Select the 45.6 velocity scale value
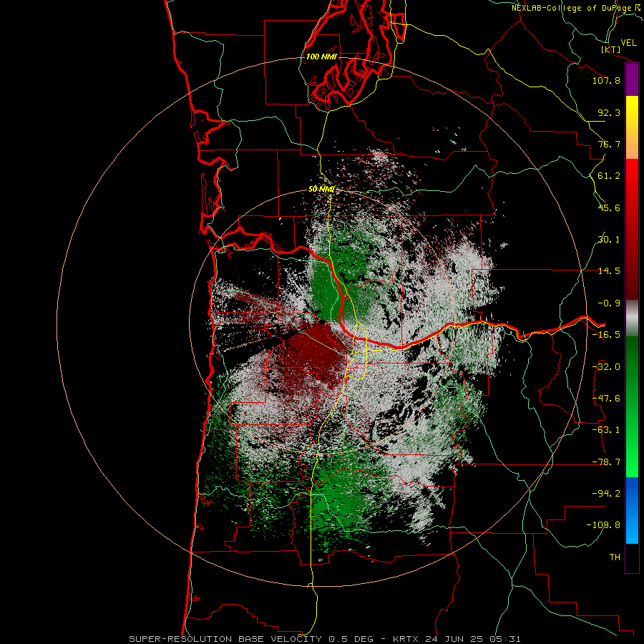The image size is (644, 644). coord(609,208)
